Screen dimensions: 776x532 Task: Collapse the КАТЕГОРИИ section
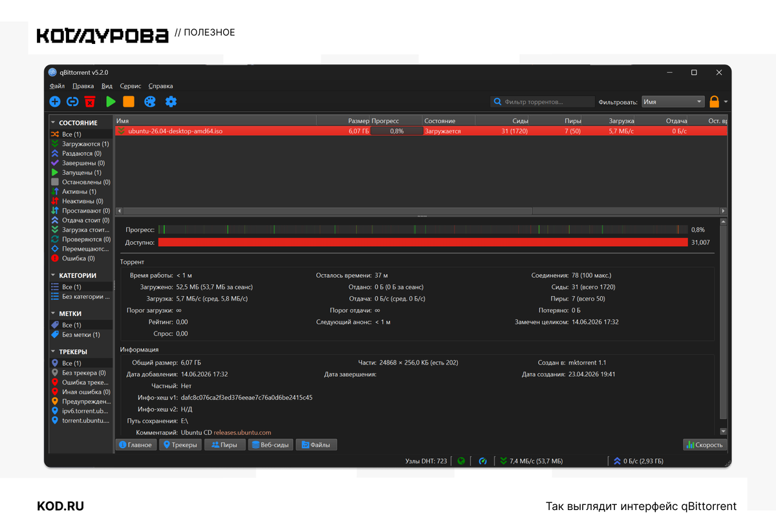[54, 275]
